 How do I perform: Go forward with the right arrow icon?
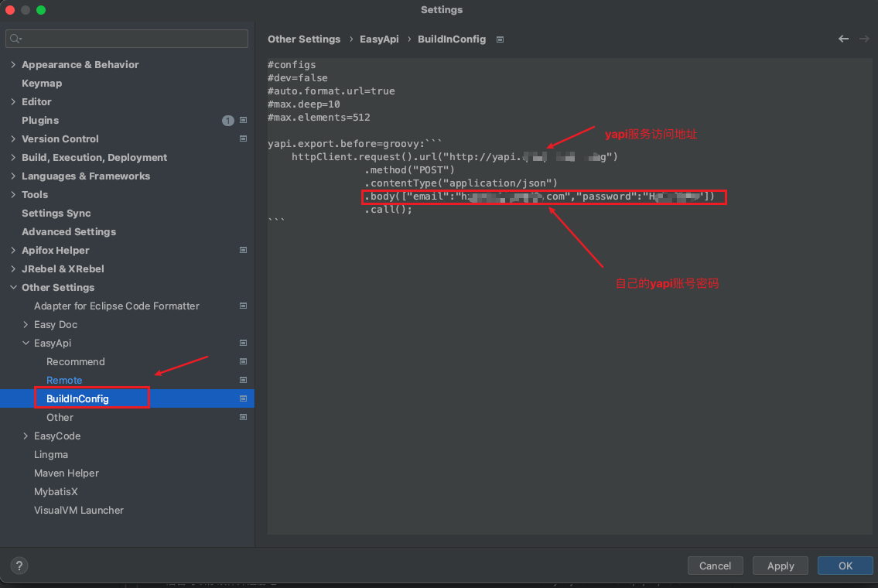point(865,39)
